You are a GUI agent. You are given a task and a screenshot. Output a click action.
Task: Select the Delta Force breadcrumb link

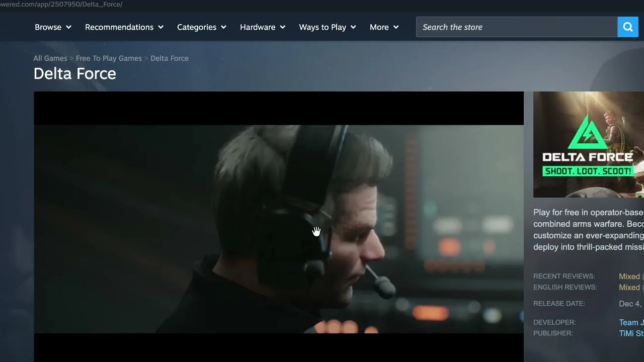(170, 58)
